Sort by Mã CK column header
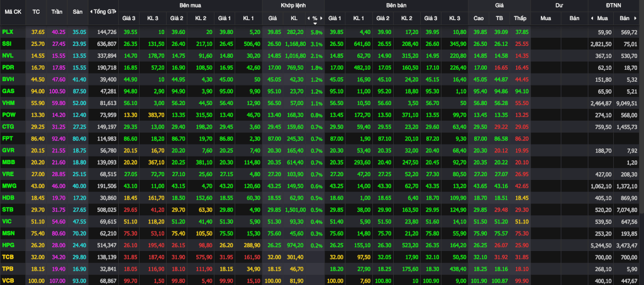 point(13,11)
